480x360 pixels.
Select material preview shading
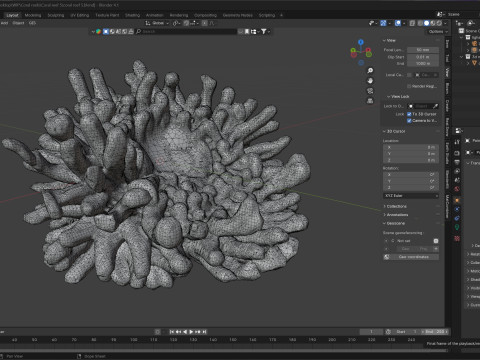[x=433, y=23]
